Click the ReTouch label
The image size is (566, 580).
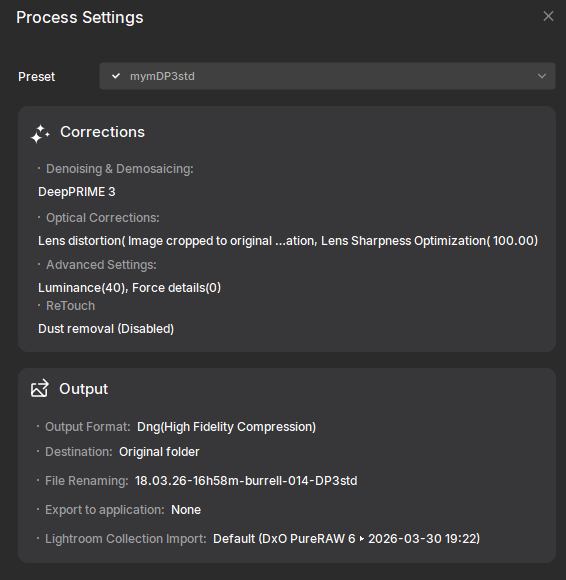(x=70, y=306)
